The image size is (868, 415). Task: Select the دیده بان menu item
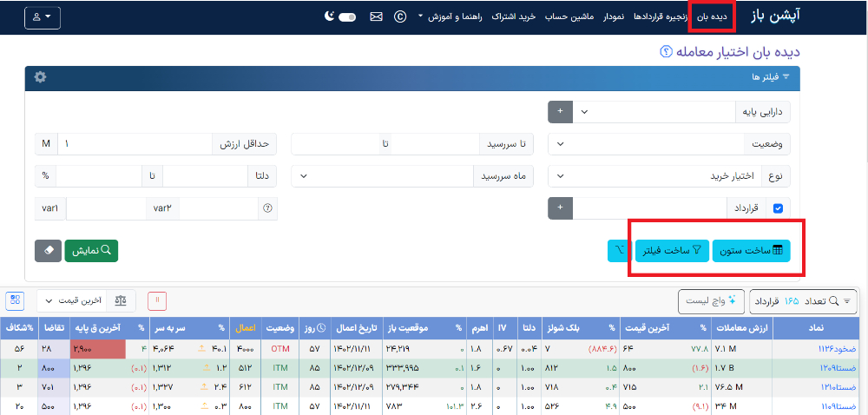[x=712, y=16]
